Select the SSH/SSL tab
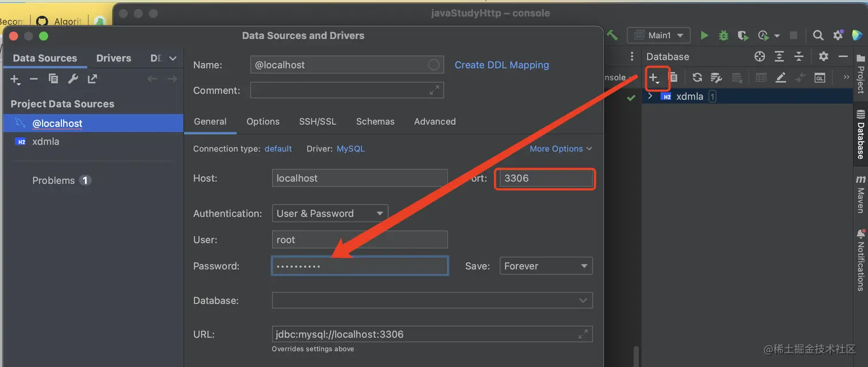 point(317,122)
